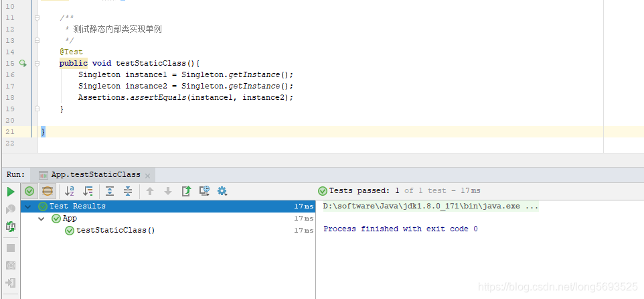644x299 pixels.
Task: Toggle auto-test rerun icon in Run sidebar
Action: (x=11, y=226)
